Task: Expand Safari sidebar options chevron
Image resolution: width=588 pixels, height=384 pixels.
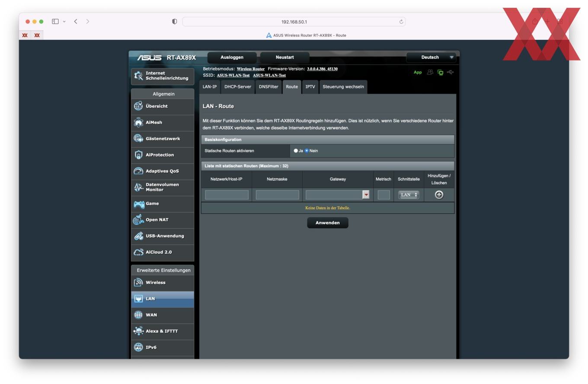Action: point(64,22)
